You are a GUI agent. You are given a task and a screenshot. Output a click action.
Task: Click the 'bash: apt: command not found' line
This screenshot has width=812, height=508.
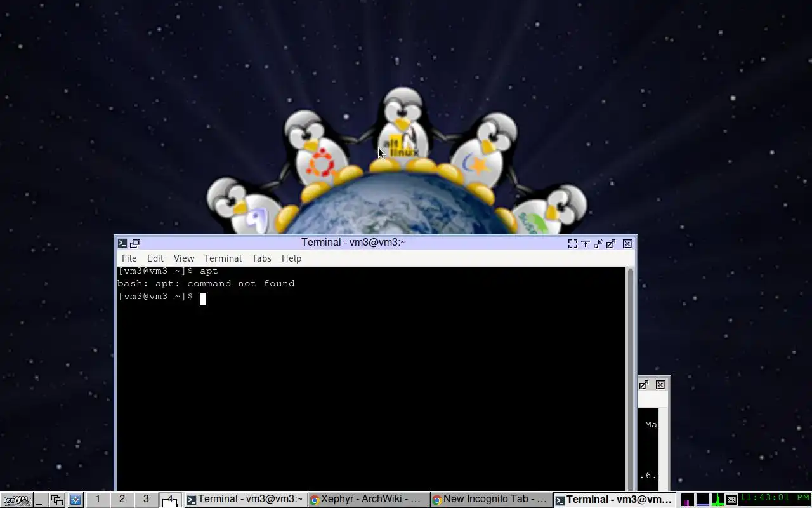(206, 284)
